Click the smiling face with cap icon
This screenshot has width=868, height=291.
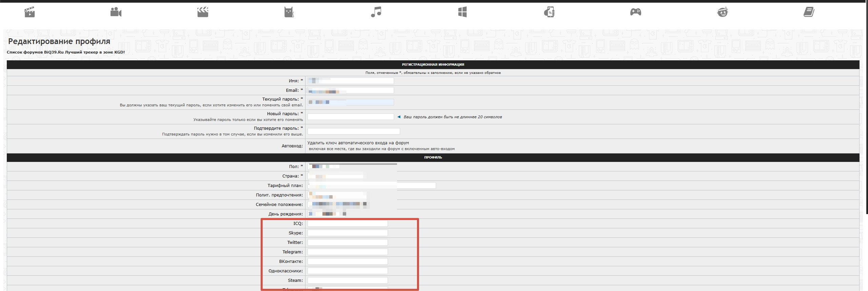pyautogui.click(x=723, y=12)
